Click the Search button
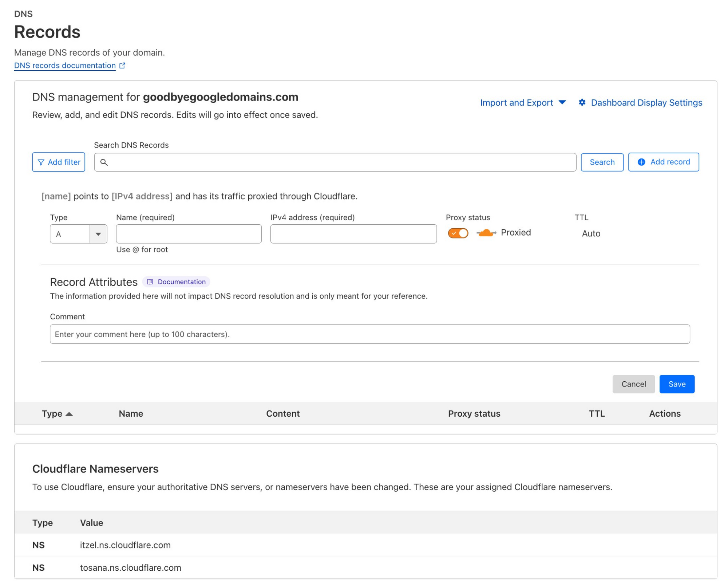The height and width of the screenshot is (586, 728). coord(602,162)
